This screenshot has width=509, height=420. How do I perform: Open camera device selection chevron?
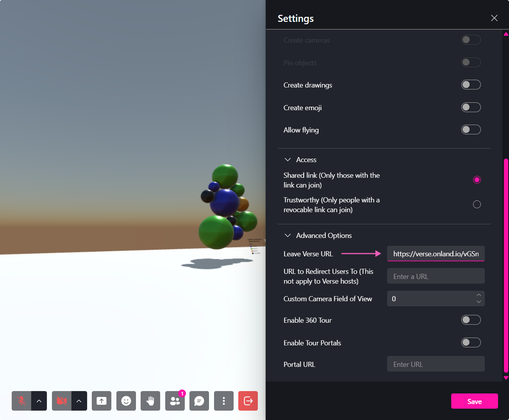coord(79,401)
